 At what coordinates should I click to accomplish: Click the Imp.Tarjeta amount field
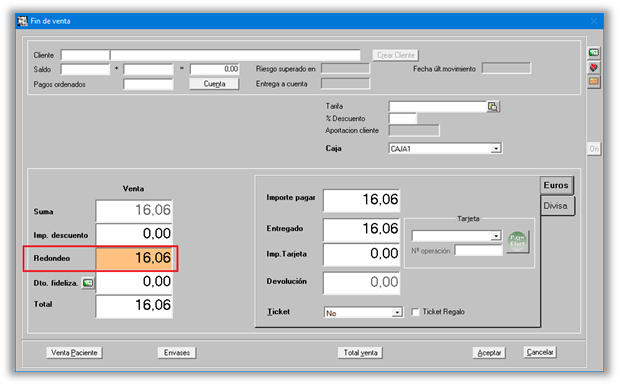point(361,254)
